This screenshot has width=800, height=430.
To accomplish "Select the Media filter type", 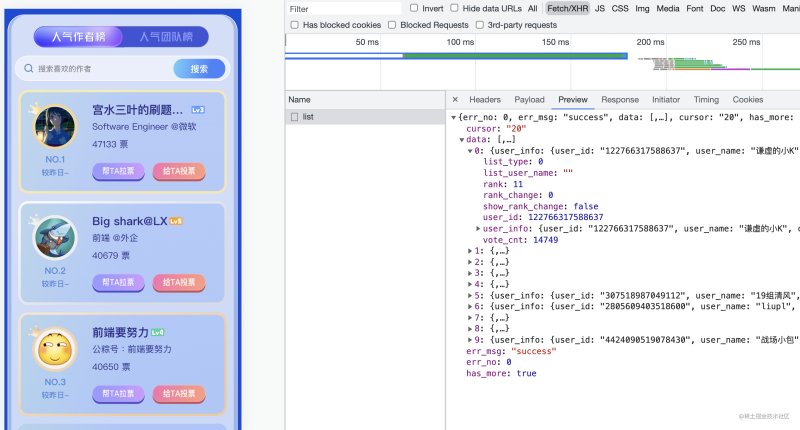I will (668, 9).
